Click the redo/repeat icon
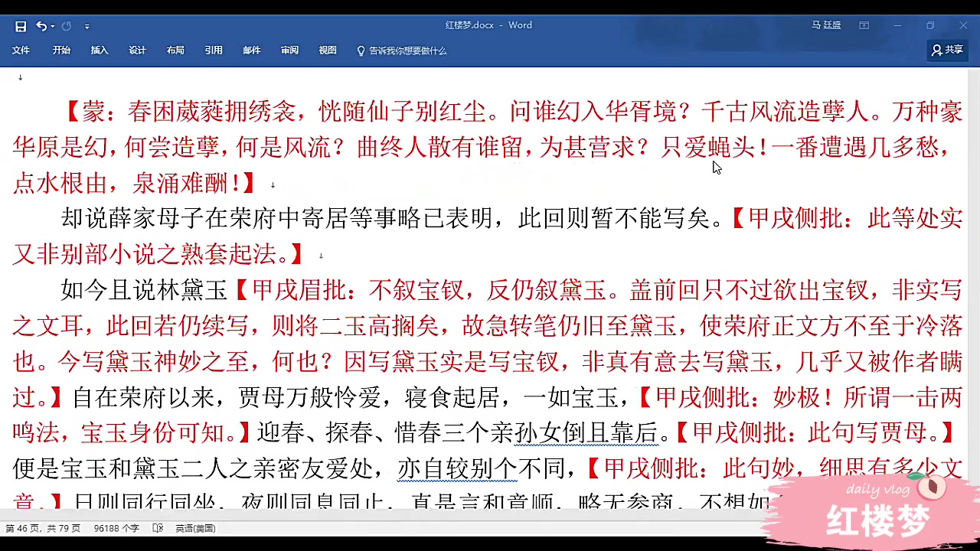 click(x=67, y=26)
